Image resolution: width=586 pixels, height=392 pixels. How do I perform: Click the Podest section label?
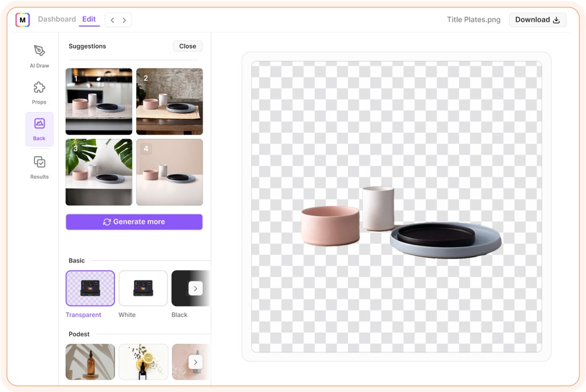pos(79,334)
